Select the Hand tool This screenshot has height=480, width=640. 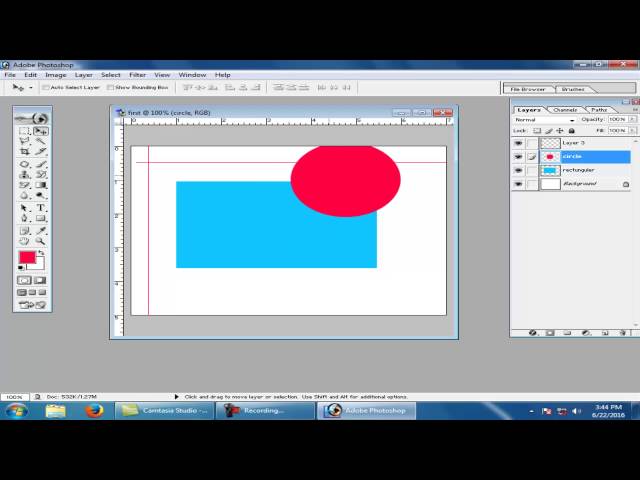pyautogui.click(x=24, y=241)
